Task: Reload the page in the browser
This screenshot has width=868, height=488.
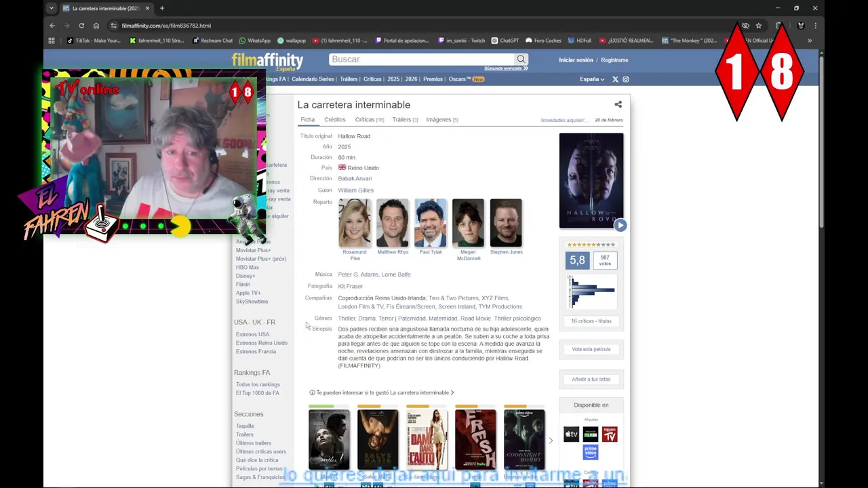Action: coord(81,26)
